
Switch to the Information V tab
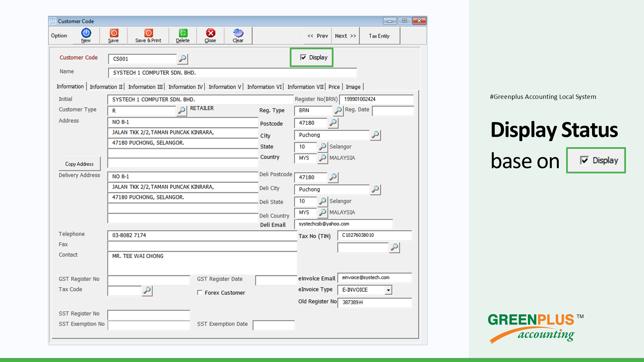click(x=225, y=87)
